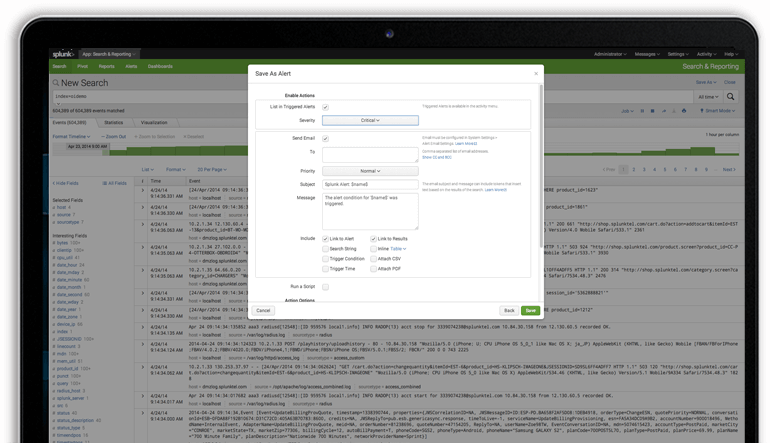The width and height of the screenshot is (770, 443).
Task: Toggle List in Triggered Alerts checkbox
Action: click(325, 107)
